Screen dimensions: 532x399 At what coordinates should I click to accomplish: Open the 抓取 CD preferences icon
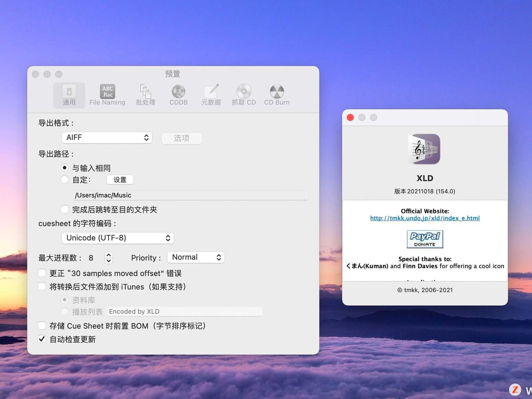pyautogui.click(x=243, y=95)
